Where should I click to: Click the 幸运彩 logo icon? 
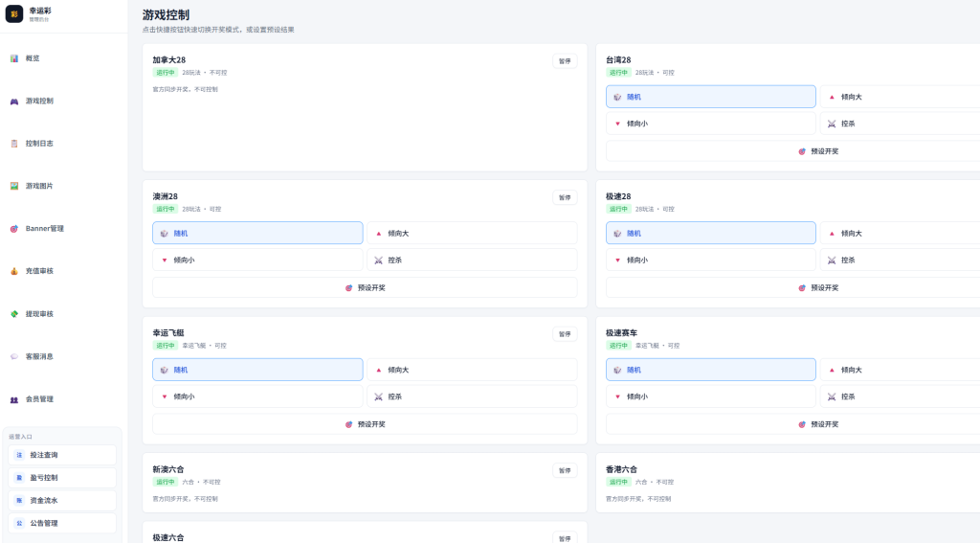click(14, 13)
